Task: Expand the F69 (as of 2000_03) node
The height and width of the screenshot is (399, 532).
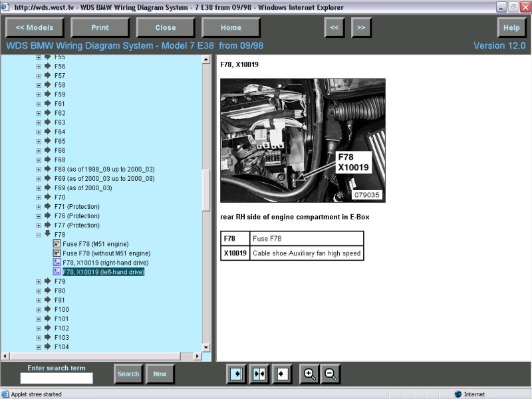Action: pos(39,188)
